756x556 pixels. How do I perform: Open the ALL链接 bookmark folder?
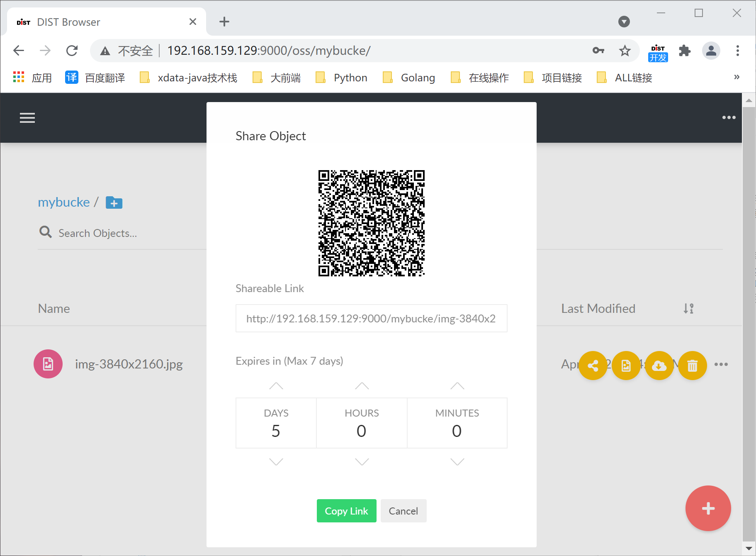tap(625, 78)
